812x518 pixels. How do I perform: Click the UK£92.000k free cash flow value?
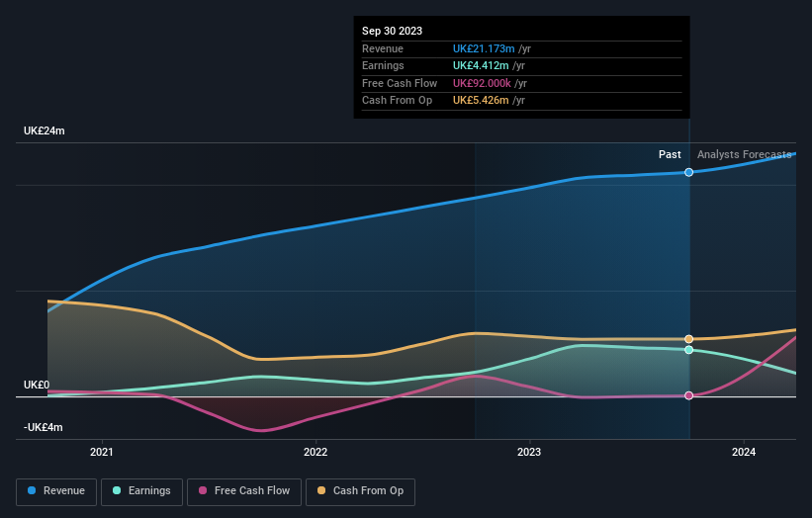tap(482, 83)
